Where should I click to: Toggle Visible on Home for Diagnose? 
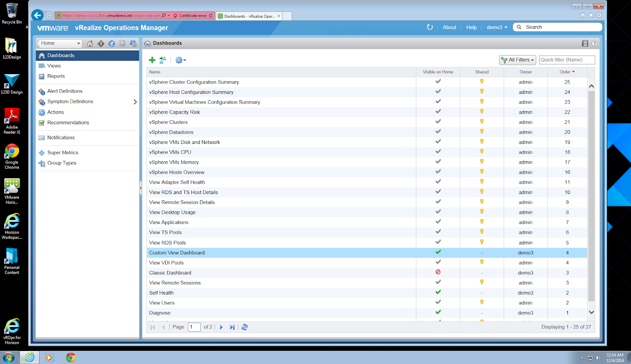438,312
